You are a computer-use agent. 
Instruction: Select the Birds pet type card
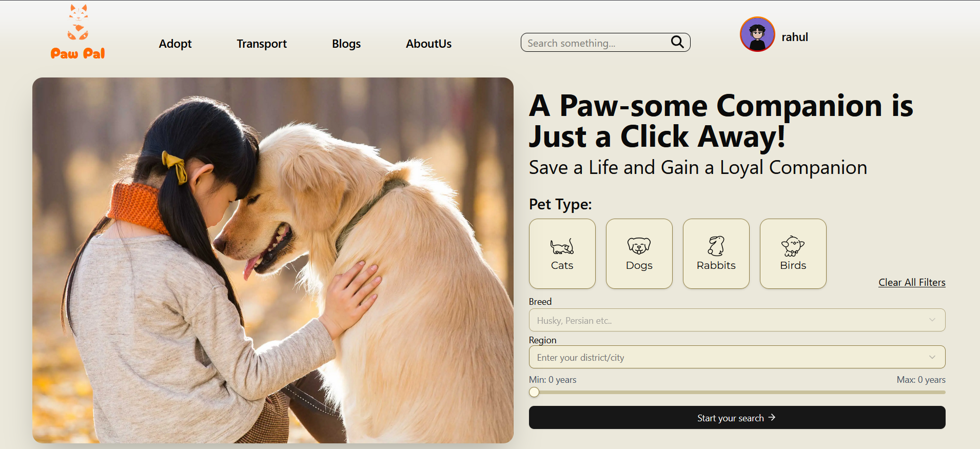(x=793, y=253)
